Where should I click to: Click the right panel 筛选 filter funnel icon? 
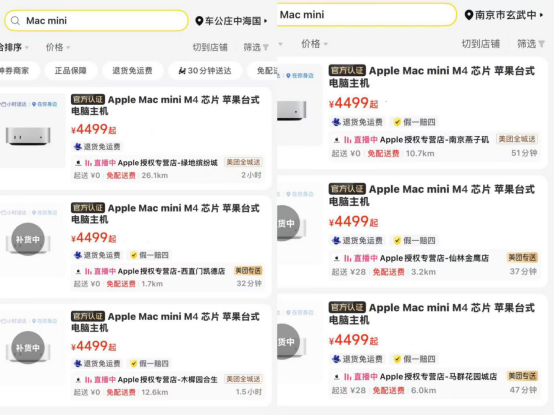[541, 44]
